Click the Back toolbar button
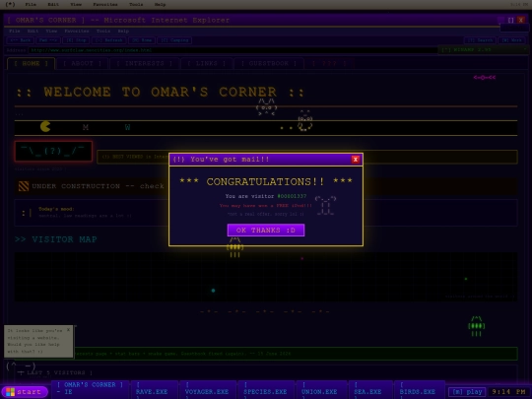 (x=21, y=40)
